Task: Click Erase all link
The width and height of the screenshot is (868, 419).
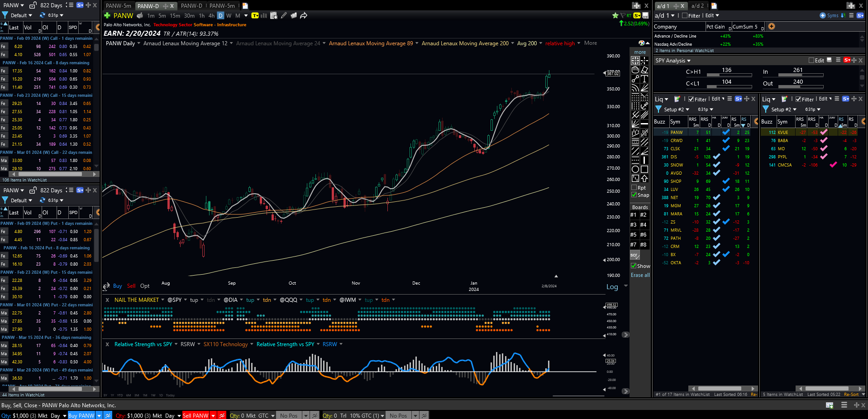Action: tap(640, 275)
